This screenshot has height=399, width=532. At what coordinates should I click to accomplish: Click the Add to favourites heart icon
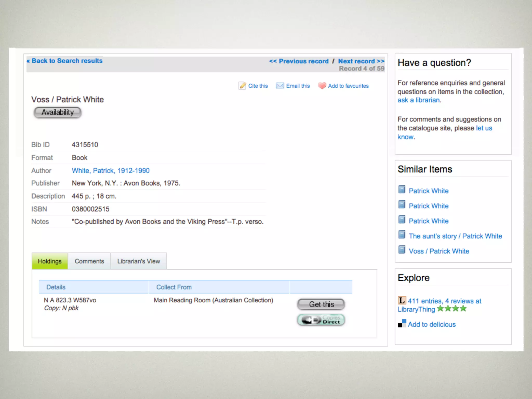click(322, 86)
